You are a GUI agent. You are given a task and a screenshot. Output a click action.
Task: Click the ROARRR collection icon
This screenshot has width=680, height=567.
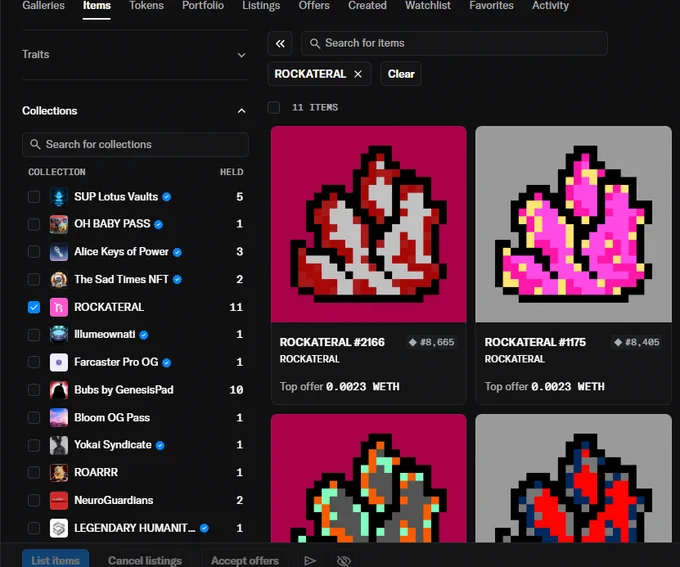click(59, 473)
